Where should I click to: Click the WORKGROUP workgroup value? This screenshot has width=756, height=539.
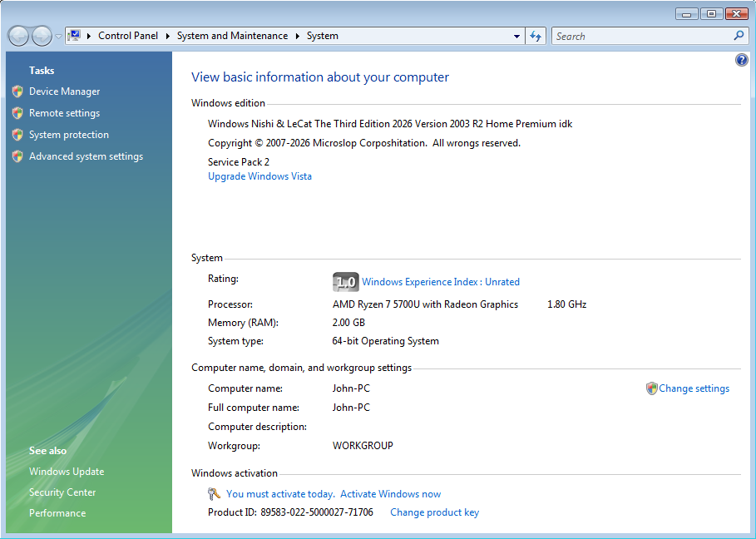(363, 446)
